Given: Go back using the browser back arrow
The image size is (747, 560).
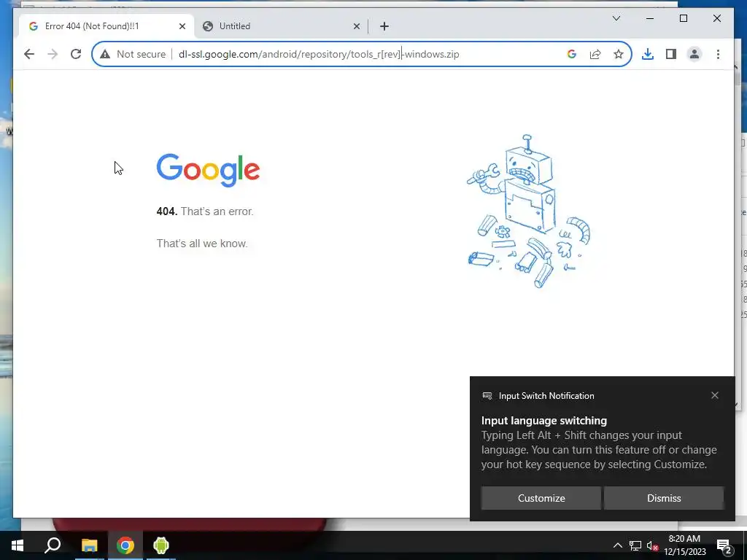Looking at the screenshot, I should (29, 54).
